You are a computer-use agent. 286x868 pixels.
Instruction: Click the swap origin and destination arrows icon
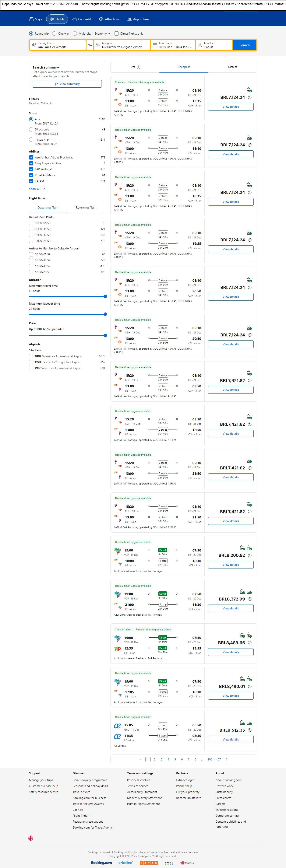click(90, 45)
